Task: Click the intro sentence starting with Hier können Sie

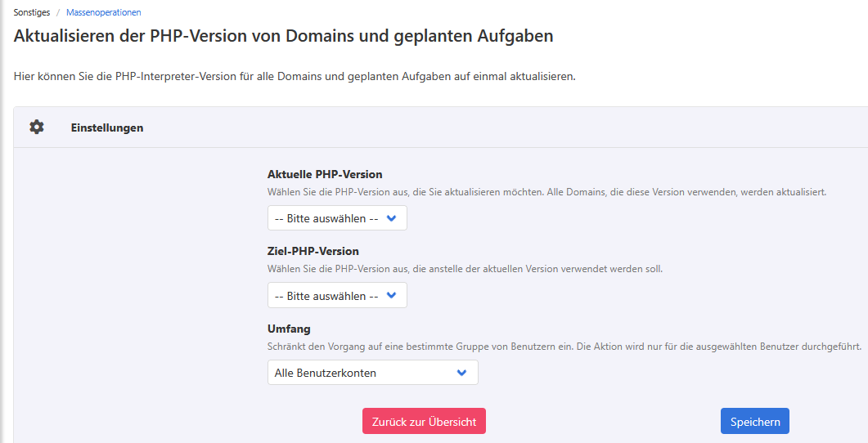Action: tap(295, 76)
